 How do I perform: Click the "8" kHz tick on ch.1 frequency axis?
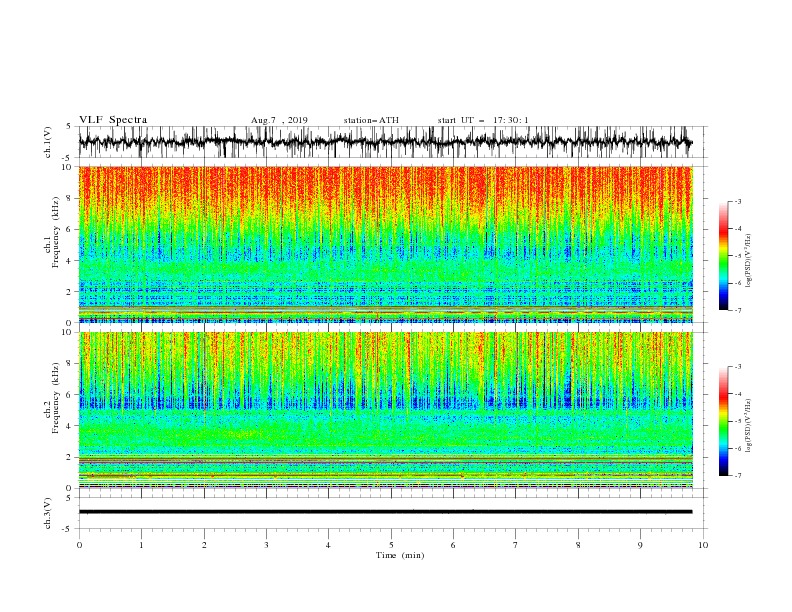coord(70,198)
